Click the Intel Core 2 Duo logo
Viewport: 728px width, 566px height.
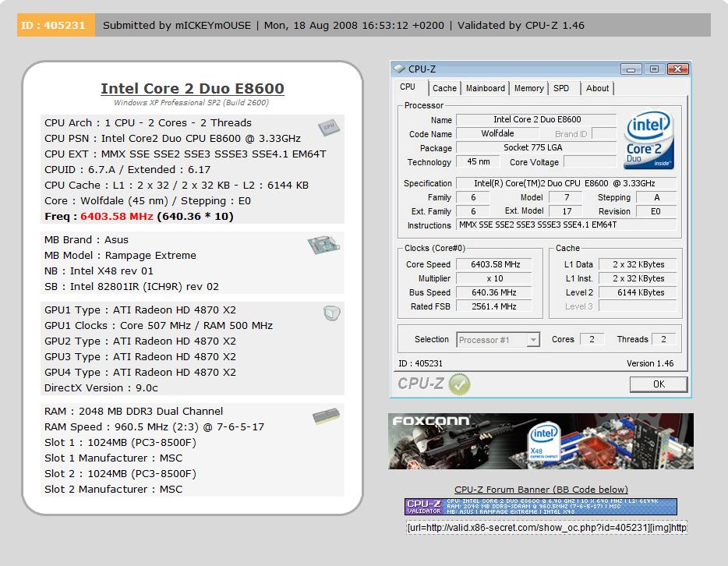click(648, 140)
